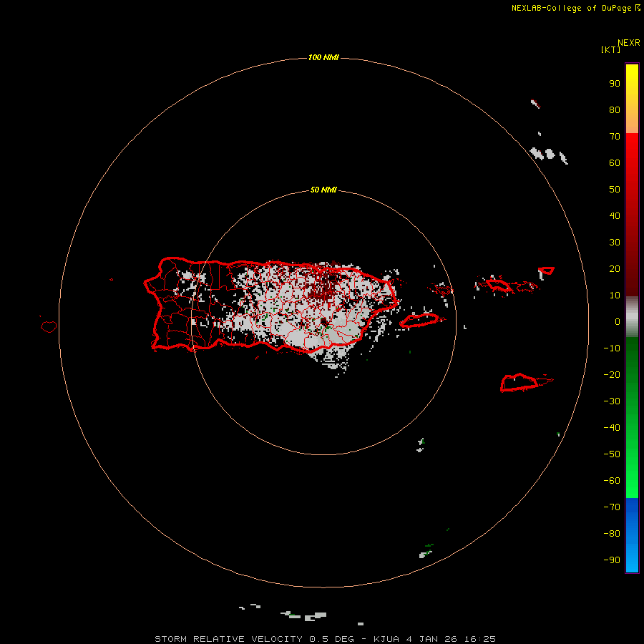Click the 10 value on velocity scale
Screen dimensions: 644x644
point(615,296)
